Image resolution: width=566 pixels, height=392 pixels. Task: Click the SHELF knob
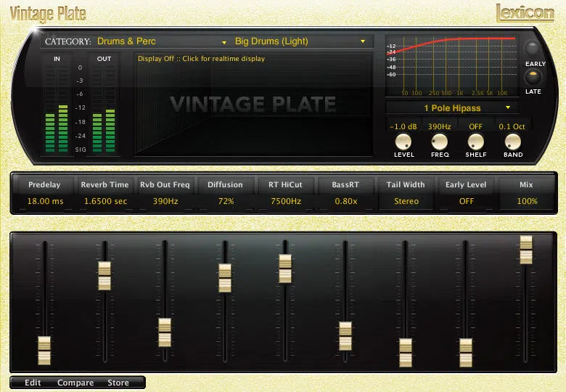click(476, 142)
